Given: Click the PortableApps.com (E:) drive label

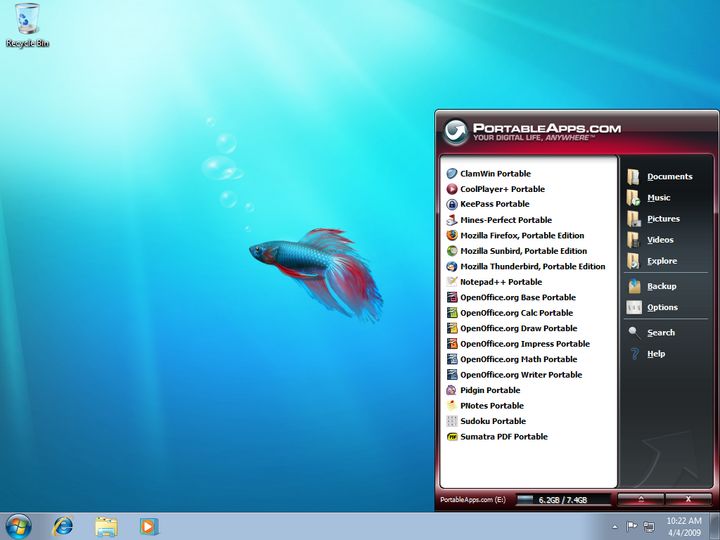Looking at the screenshot, I should point(473,500).
